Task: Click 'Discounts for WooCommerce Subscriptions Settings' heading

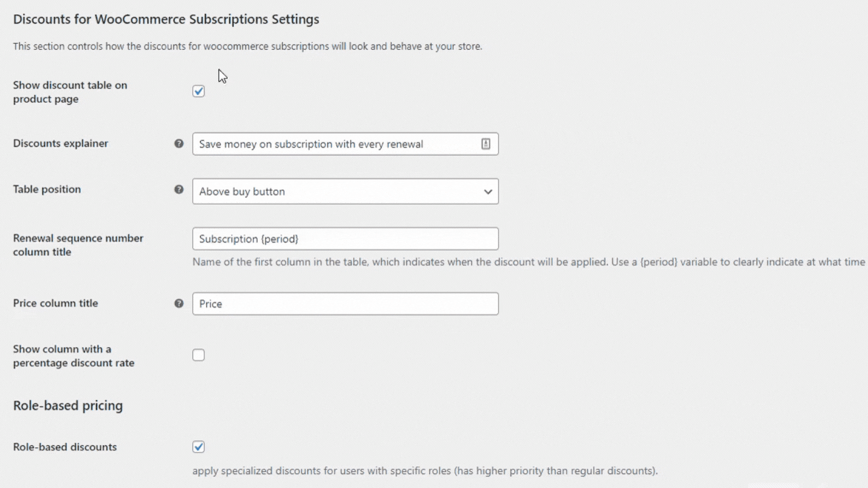Action: [166, 19]
